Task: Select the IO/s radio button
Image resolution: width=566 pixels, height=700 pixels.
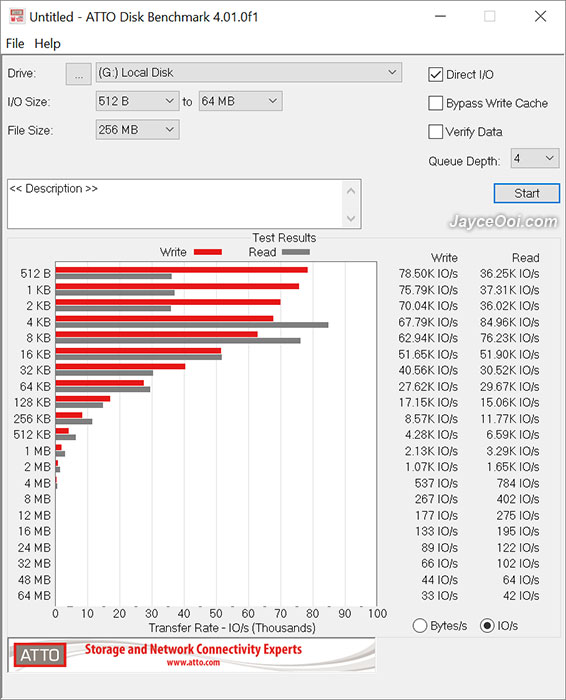Action: tap(487, 626)
